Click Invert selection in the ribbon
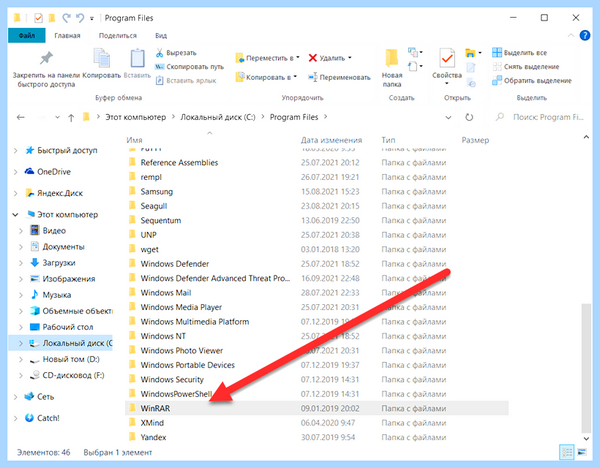 tap(532, 81)
